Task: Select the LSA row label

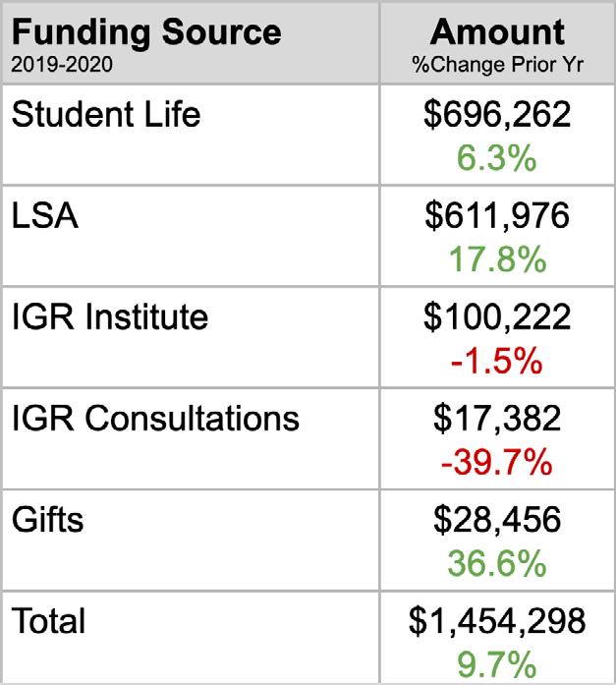Action: tap(45, 216)
